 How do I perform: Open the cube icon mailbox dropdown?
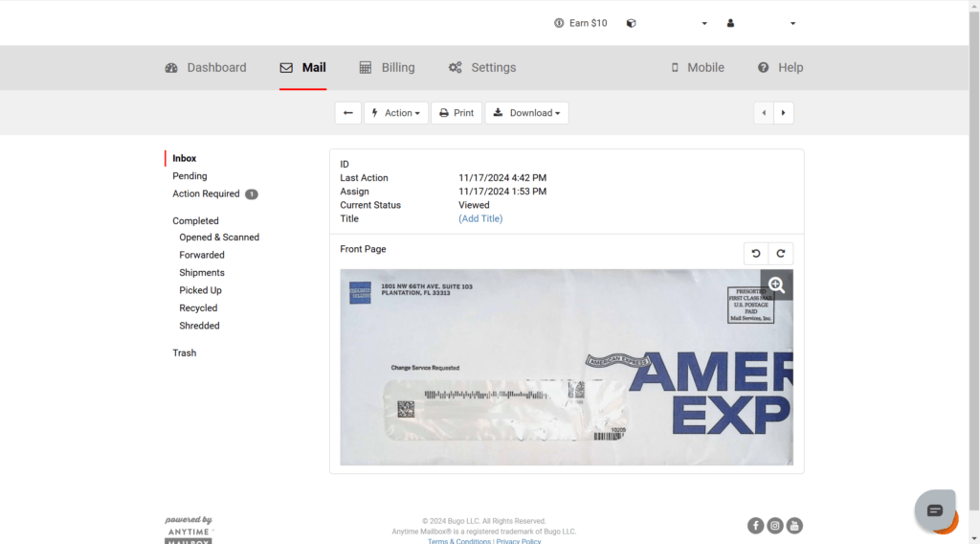click(x=666, y=23)
